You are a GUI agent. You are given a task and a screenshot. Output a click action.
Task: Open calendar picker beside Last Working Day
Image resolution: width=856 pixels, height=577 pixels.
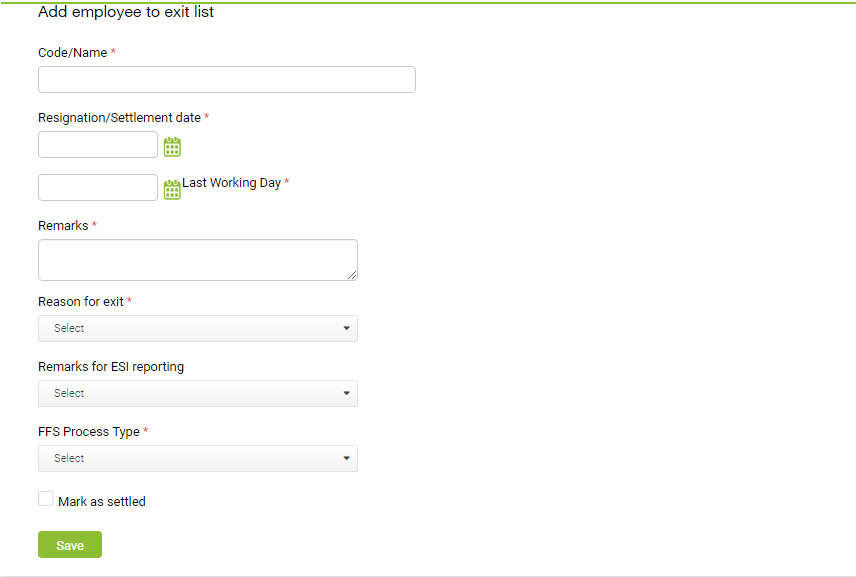172,189
